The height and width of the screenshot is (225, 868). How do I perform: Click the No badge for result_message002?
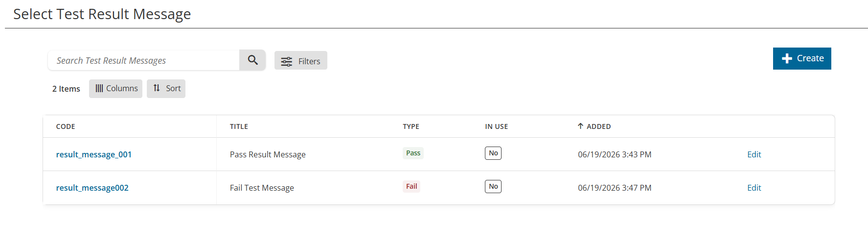[x=493, y=186]
